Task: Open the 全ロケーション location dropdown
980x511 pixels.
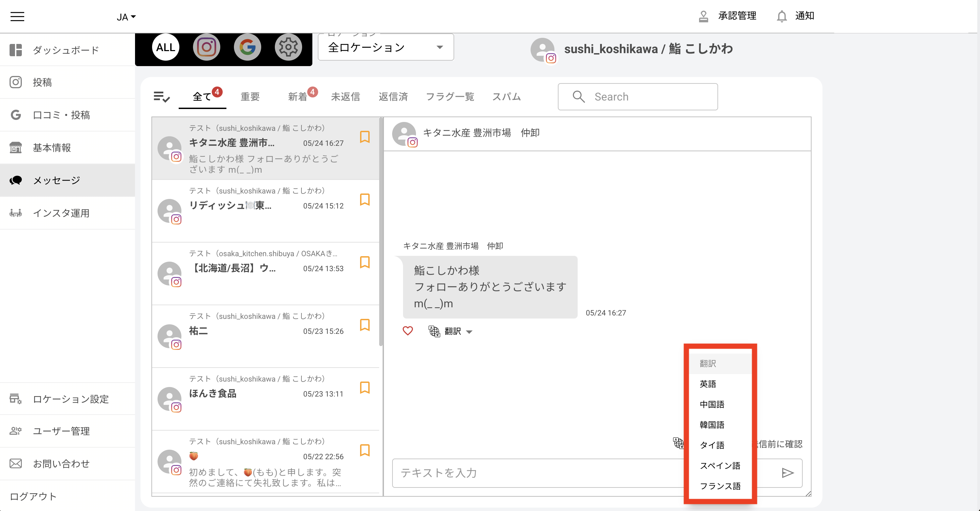Action: (386, 47)
